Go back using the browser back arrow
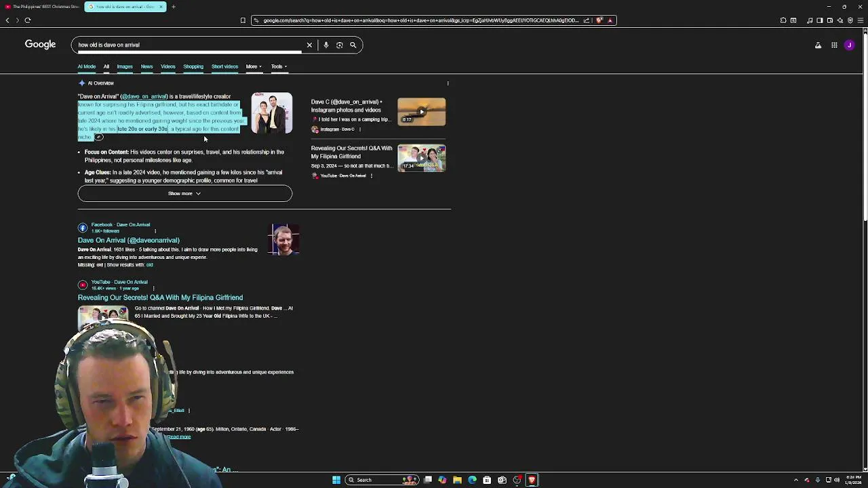Viewport: 868px width, 488px height. (7, 20)
